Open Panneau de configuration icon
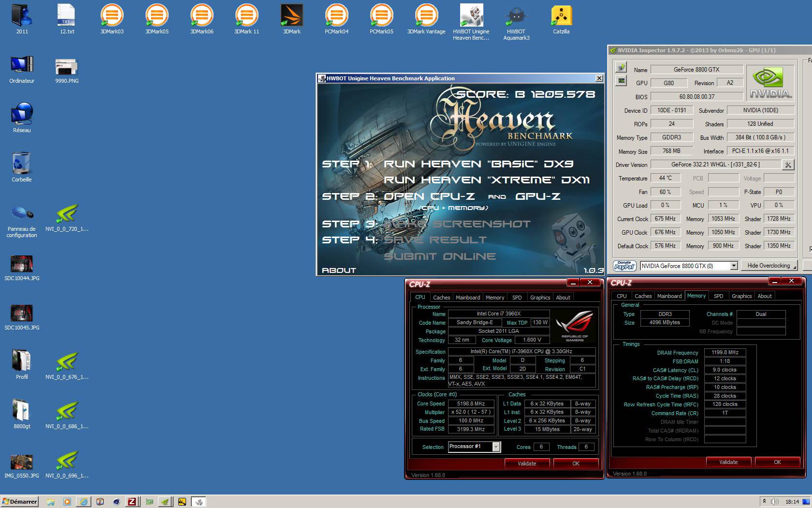 tap(22, 221)
